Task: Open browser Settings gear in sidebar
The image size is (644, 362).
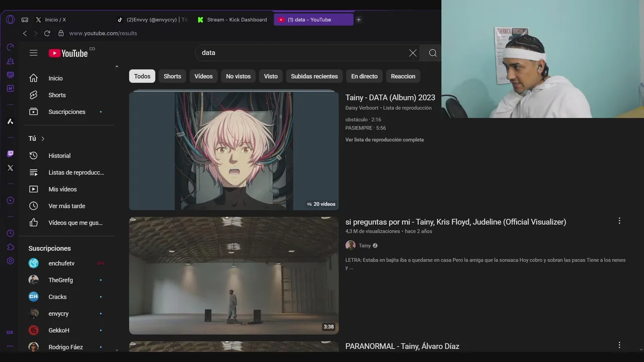Action: pos(10,261)
